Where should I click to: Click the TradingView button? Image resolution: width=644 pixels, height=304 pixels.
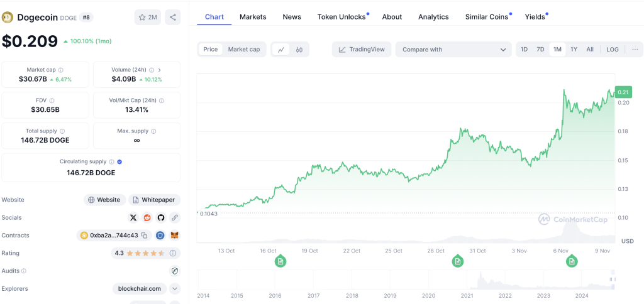[362, 49]
